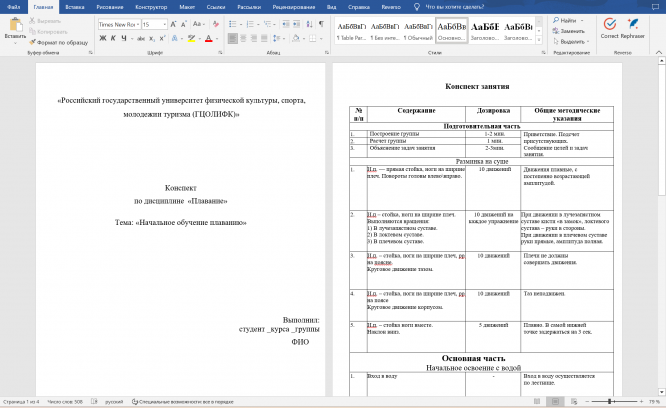The height and width of the screenshot is (408, 666).
Task: Open the change case (Aa) dropdown
Action: (x=198, y=24)
